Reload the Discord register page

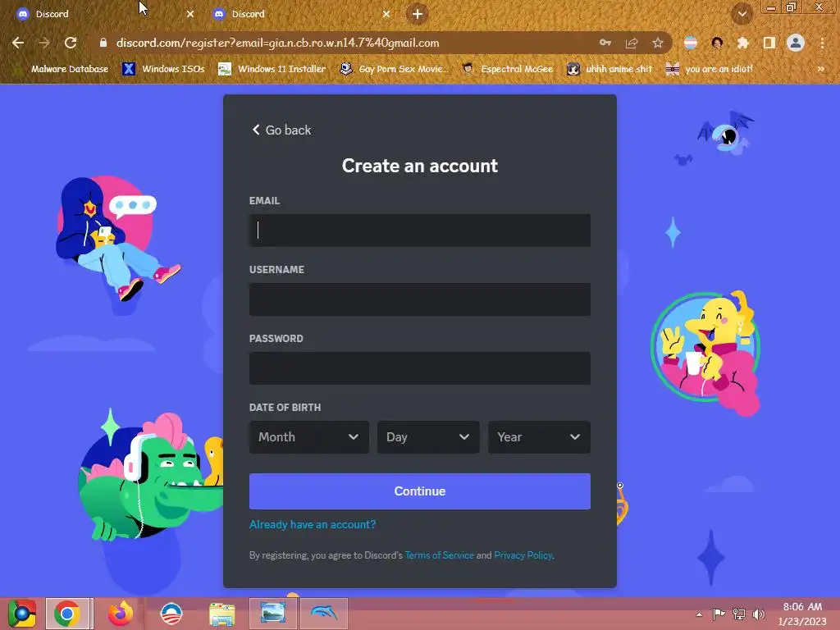pos(71,43)
